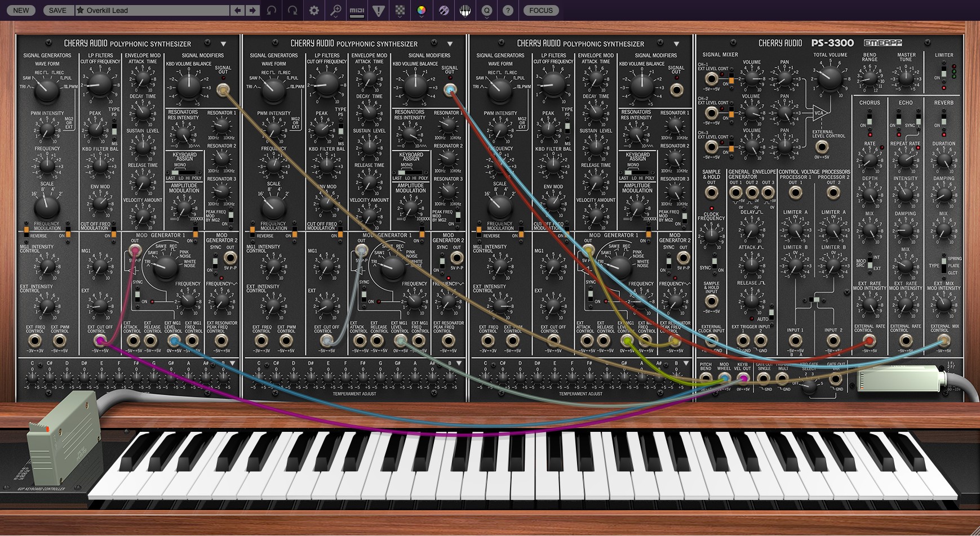980x536 pixels.
Task: Switch the Reverb TYPE selector
Action: (x=944, y=266)
